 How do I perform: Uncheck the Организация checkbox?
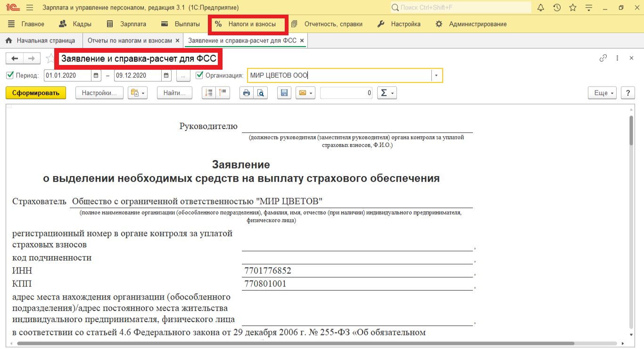tap(199, 75)
